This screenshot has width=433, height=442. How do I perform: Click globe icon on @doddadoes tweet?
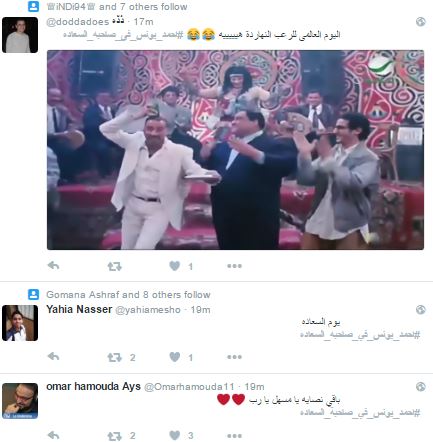421,22
